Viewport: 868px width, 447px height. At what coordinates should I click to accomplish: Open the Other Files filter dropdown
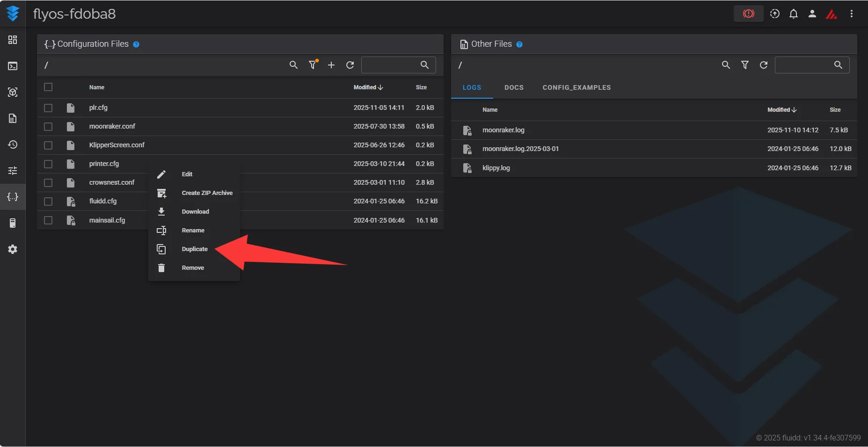coord(745,65)
